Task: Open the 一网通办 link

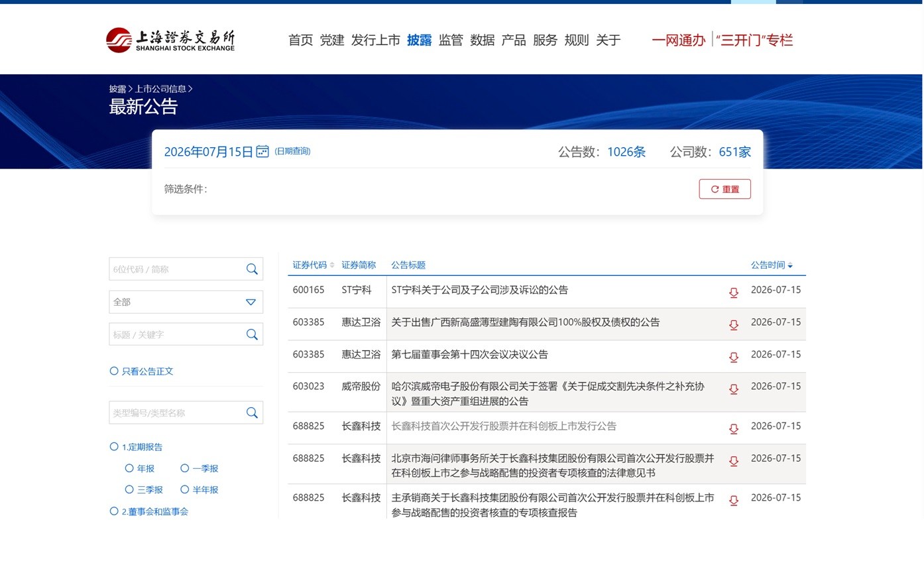Action: pyautogui.click(x=678, y=40)
